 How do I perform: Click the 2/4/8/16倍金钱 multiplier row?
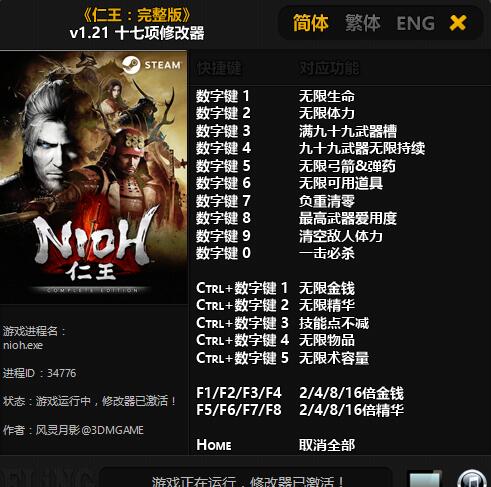300,393
